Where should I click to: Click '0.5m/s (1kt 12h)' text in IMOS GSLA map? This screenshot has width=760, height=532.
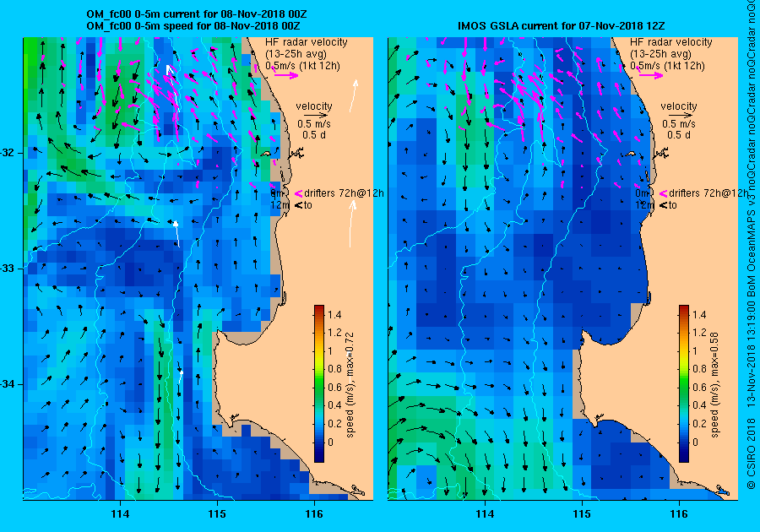click(x=667, y=65)
